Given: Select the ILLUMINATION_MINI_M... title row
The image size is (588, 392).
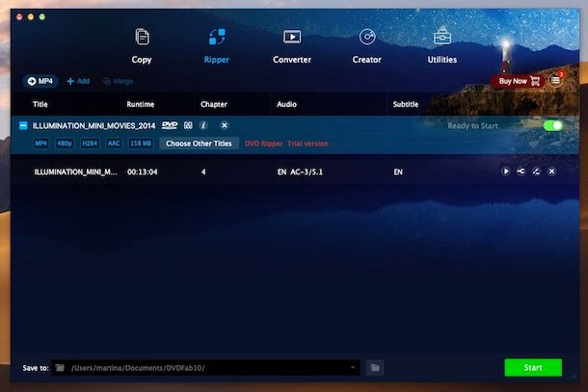Looking at the screenshot, I should pyautogui.click(x=295, y=172).
